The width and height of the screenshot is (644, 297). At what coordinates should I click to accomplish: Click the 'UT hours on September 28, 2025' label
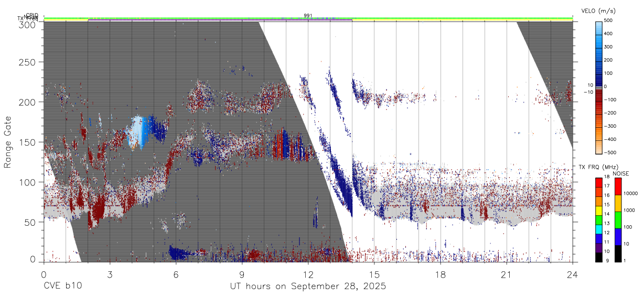click(308, 286)
